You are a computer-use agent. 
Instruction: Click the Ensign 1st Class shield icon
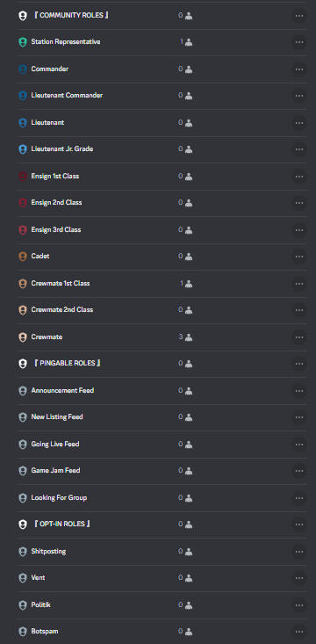[23, 177]
